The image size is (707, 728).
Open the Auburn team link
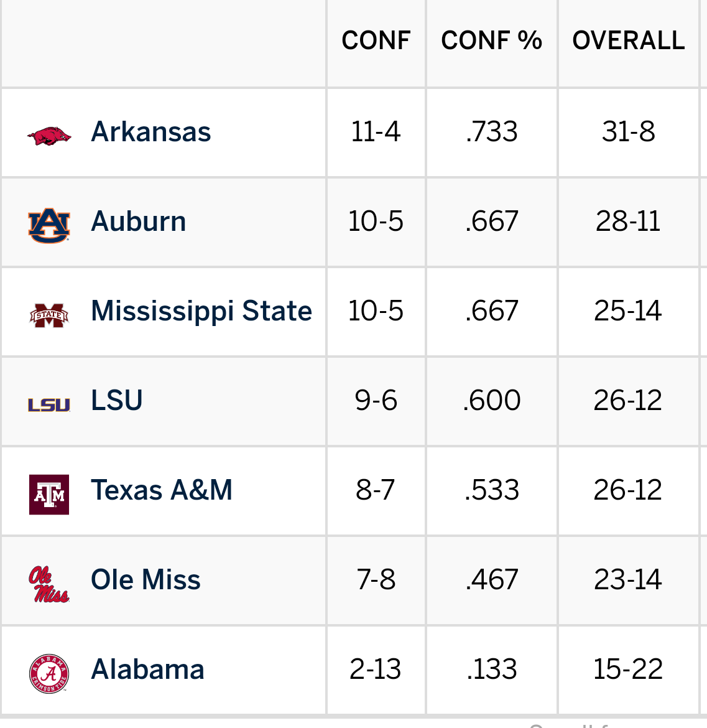(139, 222)
